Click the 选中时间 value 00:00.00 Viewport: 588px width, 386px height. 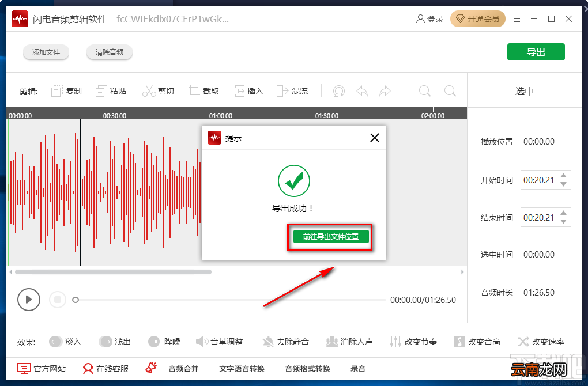point(539,255)
